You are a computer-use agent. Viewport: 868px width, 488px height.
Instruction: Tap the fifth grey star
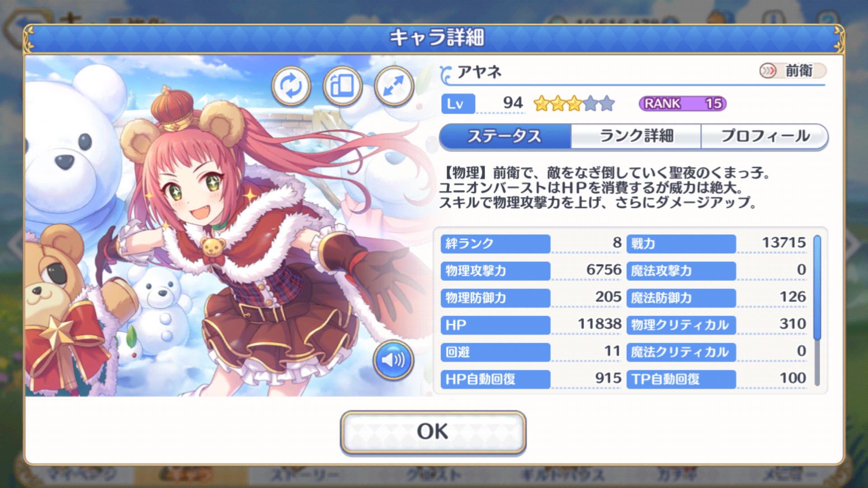tap(607, 103)
